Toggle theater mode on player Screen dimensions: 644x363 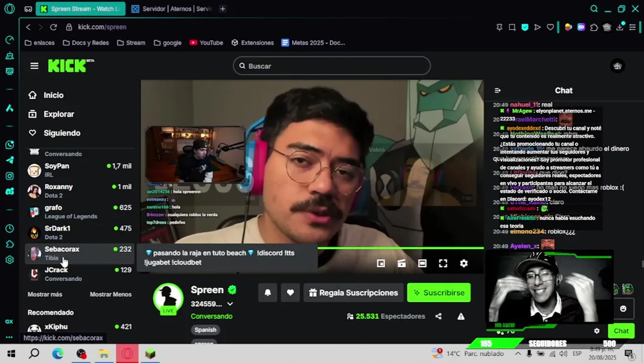[x=422, y=263]
